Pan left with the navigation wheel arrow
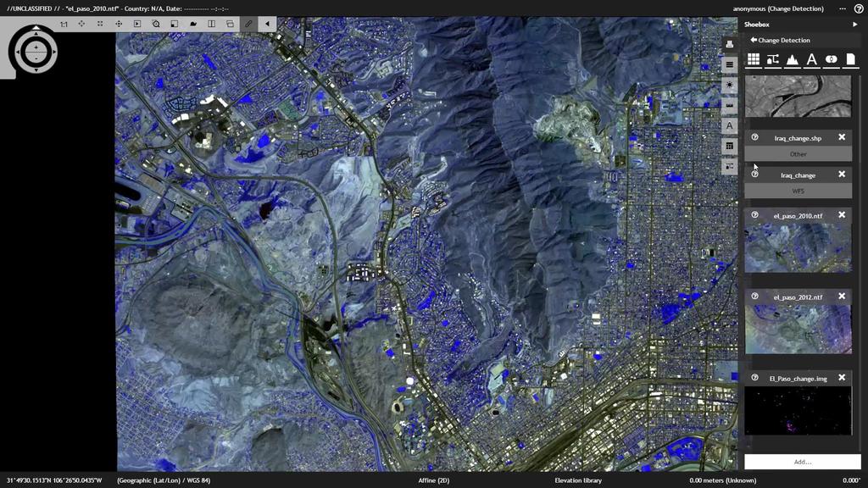868x488 pixels. [18, 52]
